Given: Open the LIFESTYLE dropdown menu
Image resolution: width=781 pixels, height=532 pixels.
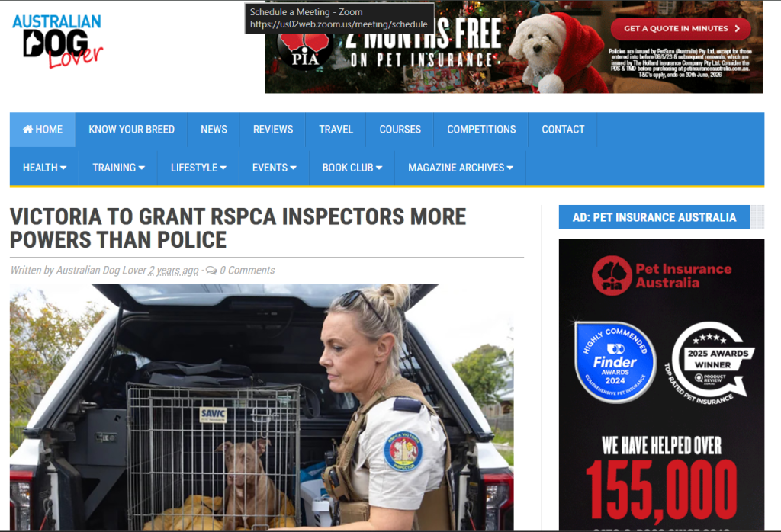Looking at the screenshot, I should click(198, 168).
